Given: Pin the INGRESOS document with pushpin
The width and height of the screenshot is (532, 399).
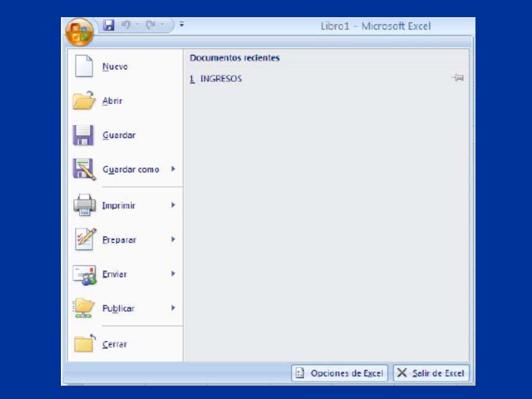Looking at the screenshot, I should pos(458,78).
